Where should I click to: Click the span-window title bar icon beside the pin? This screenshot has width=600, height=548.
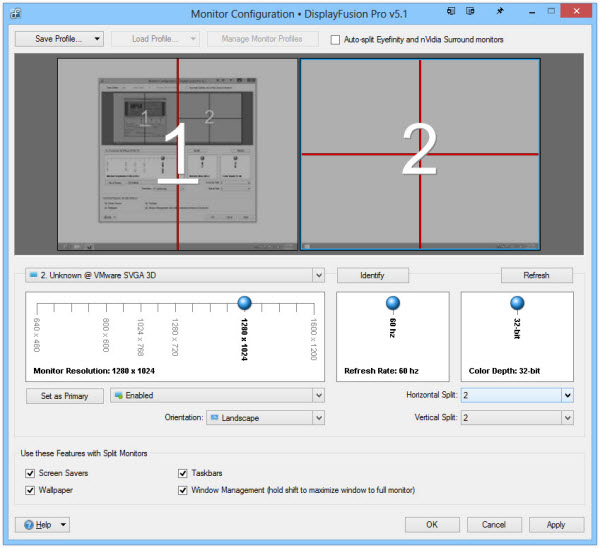coord(470,11)
